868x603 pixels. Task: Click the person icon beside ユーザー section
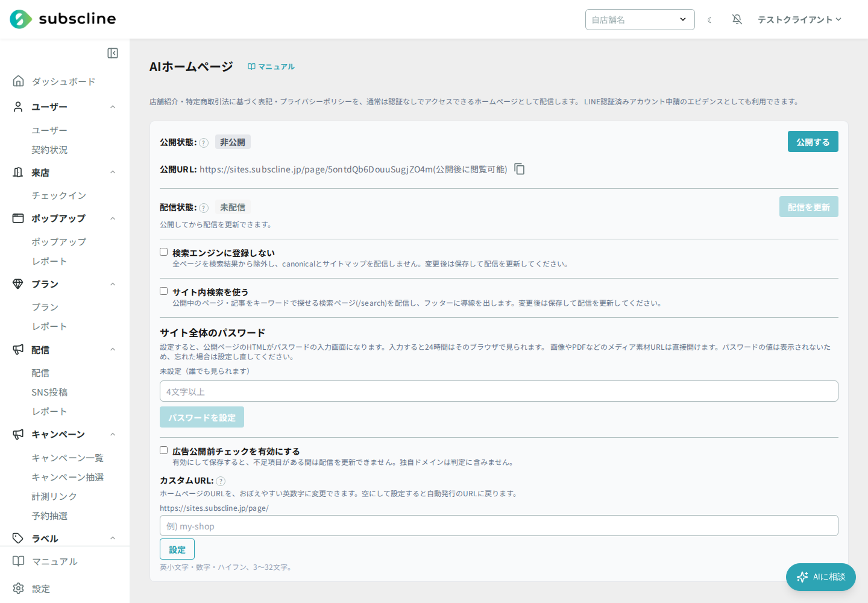tap(19, 107)
